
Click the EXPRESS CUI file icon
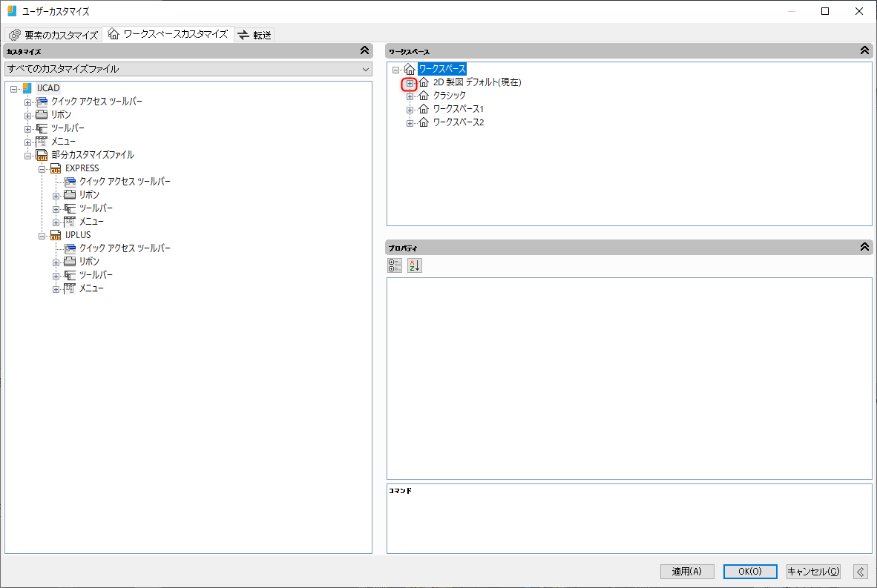click(x=56, y=168)
